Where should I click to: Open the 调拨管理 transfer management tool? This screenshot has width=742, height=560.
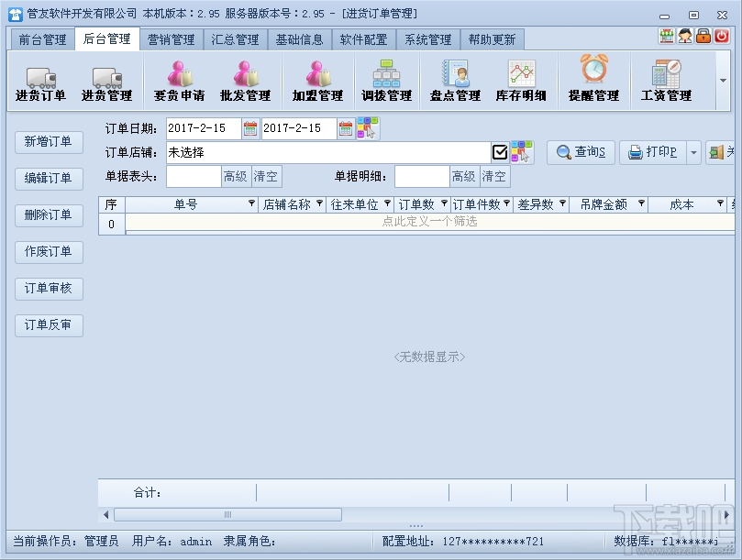tap(386, 81)
